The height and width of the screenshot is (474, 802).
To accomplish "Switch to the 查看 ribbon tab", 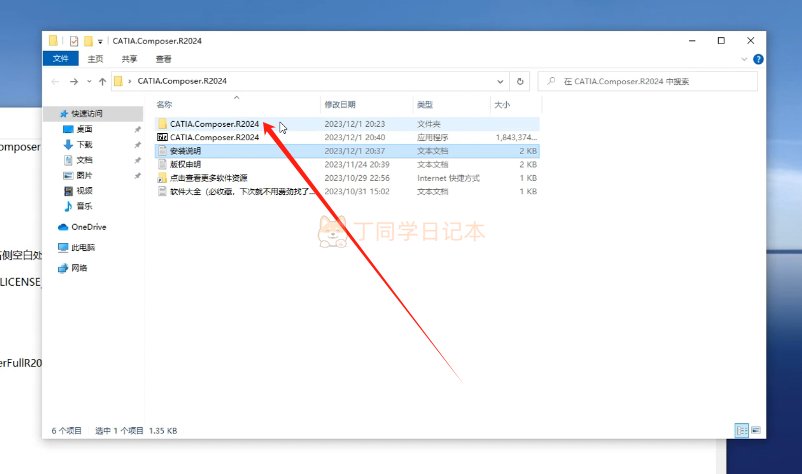I will point(163,59).
